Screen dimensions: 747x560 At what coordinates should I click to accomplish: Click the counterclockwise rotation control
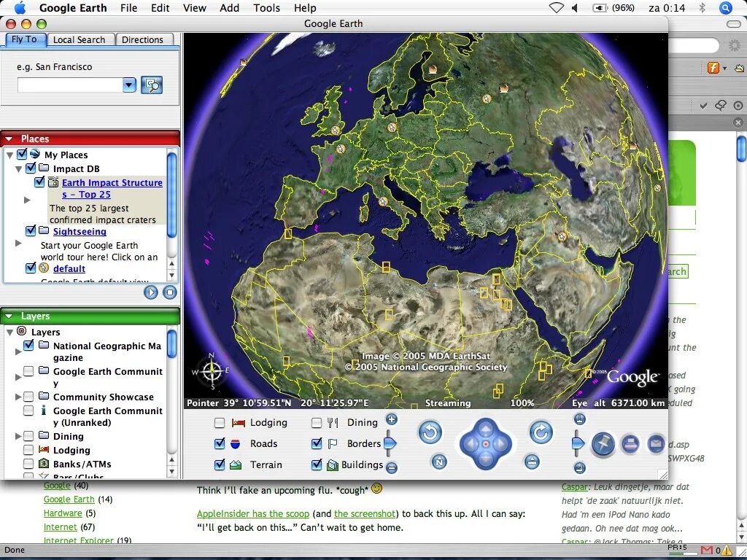pos(430,432)
